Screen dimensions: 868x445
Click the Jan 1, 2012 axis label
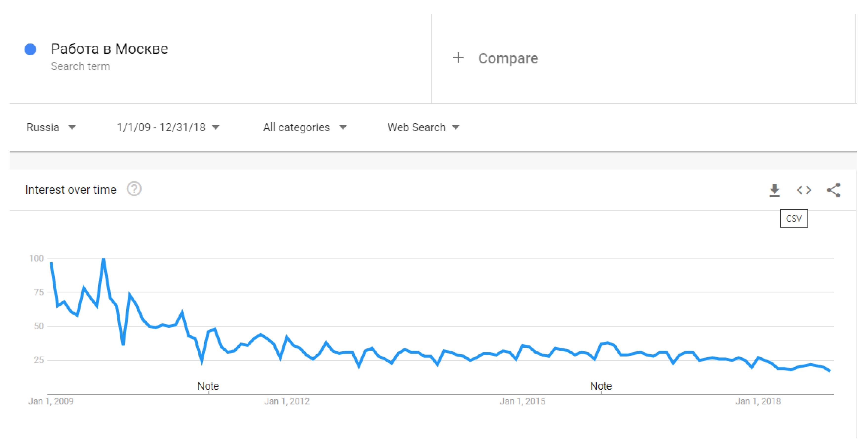pyautogui.click(x=287, y=401)
